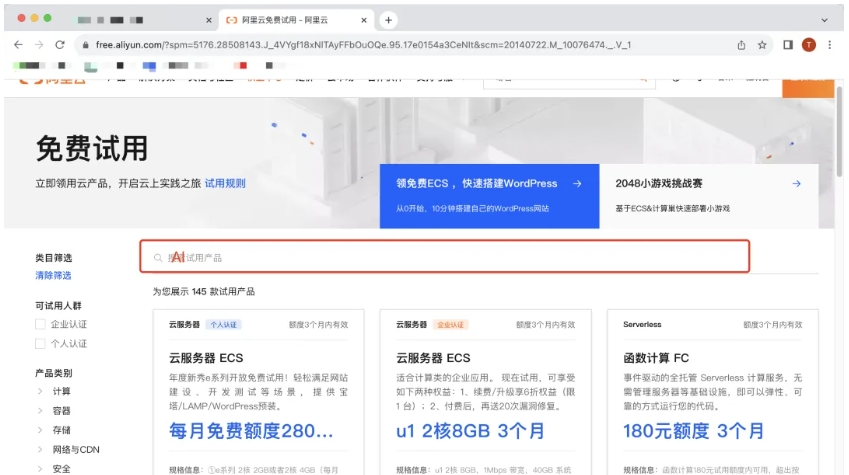Image resolution: width=849 pixels, height=475 pixels.
Task: Click the arrow on the 2048小游戏挑战赛 card
Action: (x=796, y=184)
